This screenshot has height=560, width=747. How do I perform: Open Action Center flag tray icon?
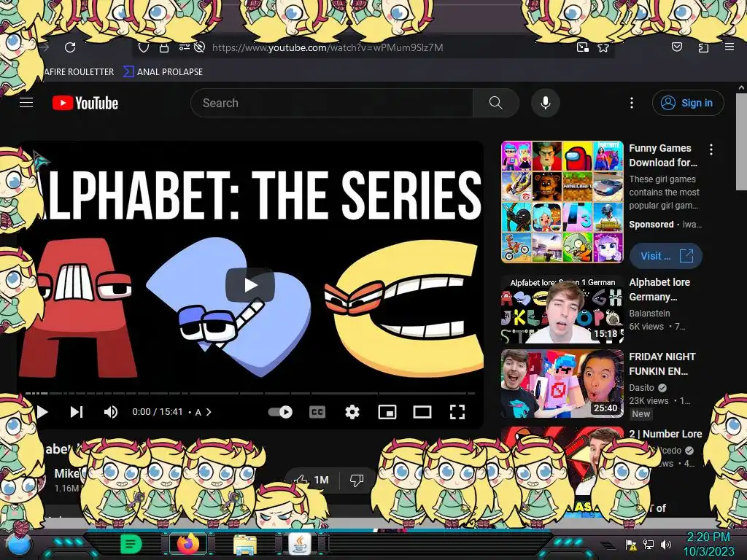(631, 544)
